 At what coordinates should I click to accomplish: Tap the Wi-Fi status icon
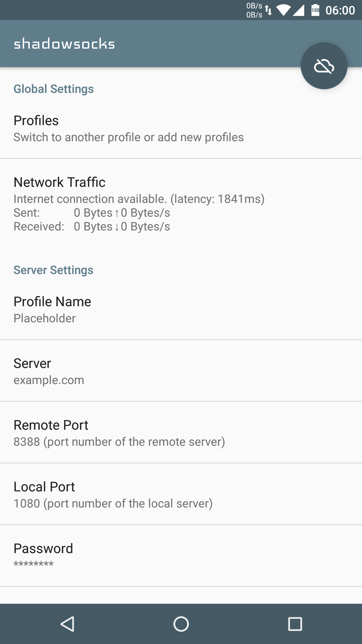click(x=284, y=10)
